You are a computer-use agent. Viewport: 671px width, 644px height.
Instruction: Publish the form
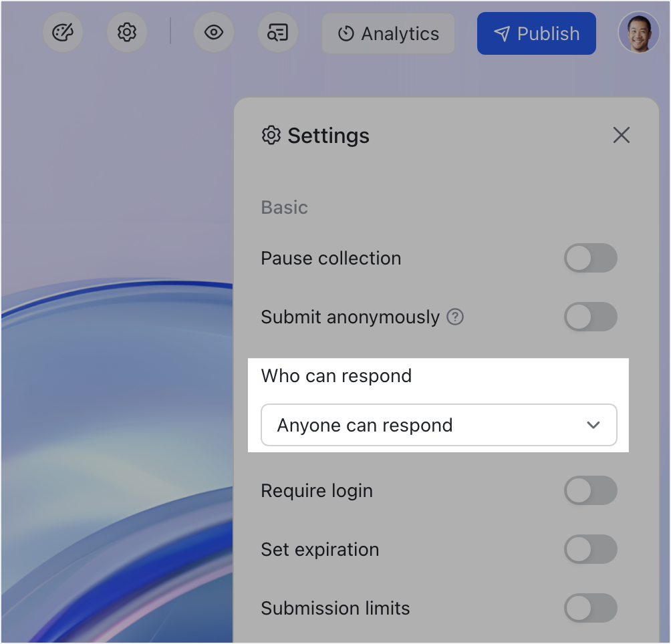tap(536, 33)
